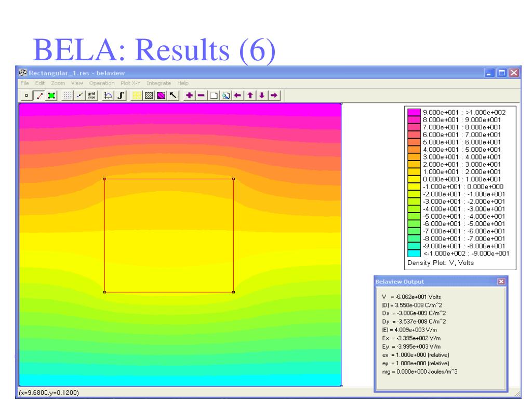532x399 pixels.
Task: Click the magenta density plot icon
Action: (x=161, y=96)
